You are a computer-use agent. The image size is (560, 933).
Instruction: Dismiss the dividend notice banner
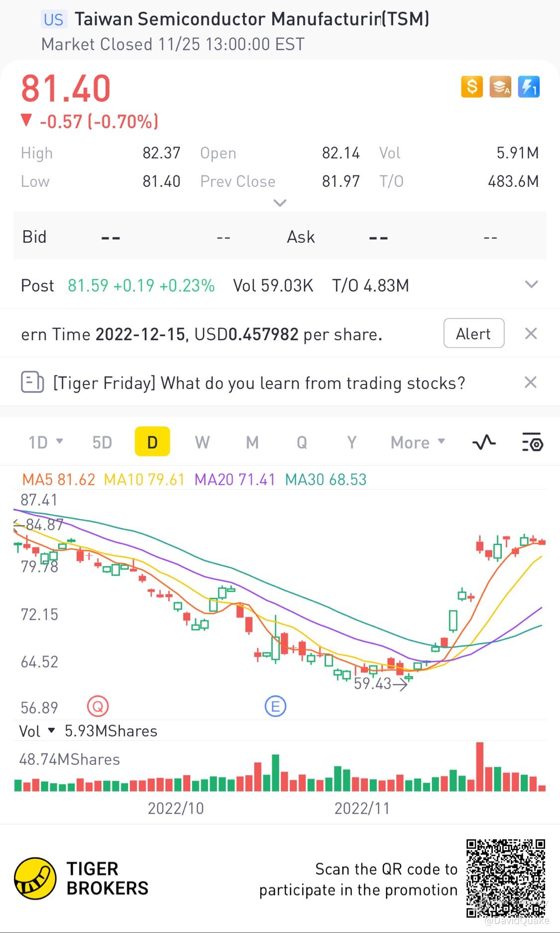tap(531, 334)
